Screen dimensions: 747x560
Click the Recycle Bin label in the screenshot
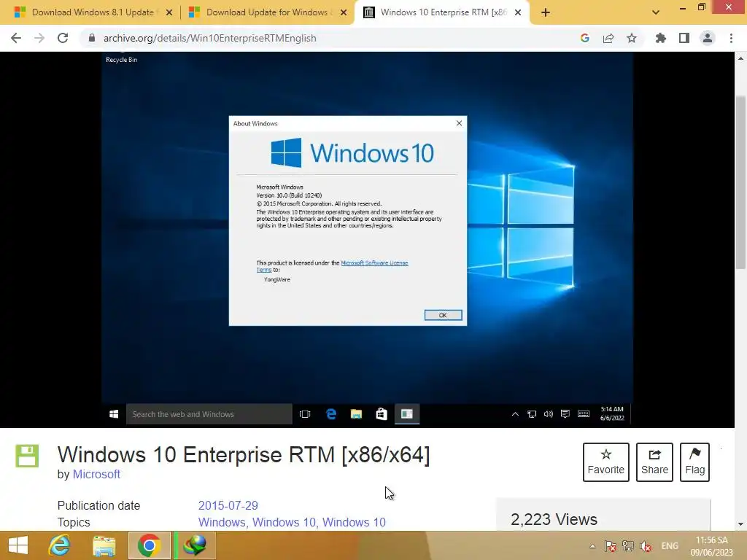click(122, 60)
